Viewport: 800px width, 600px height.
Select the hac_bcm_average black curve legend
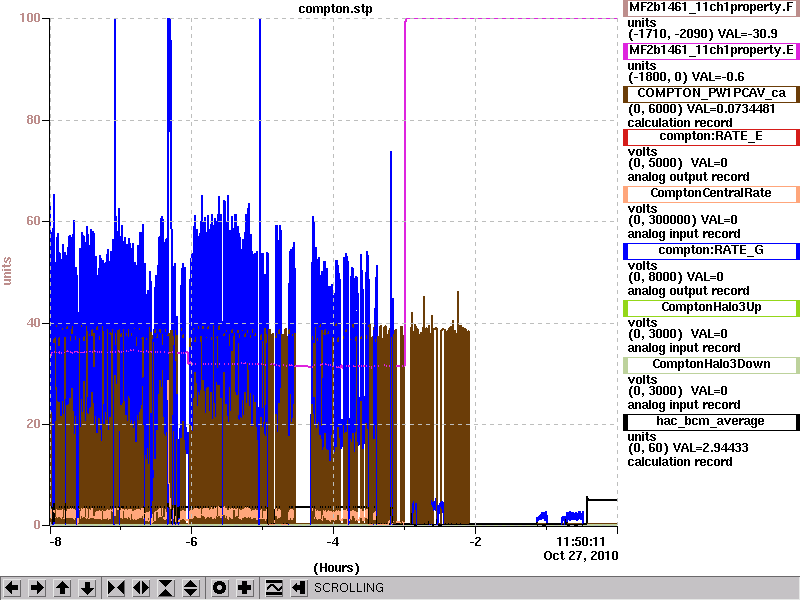click(x=711, y=421)
